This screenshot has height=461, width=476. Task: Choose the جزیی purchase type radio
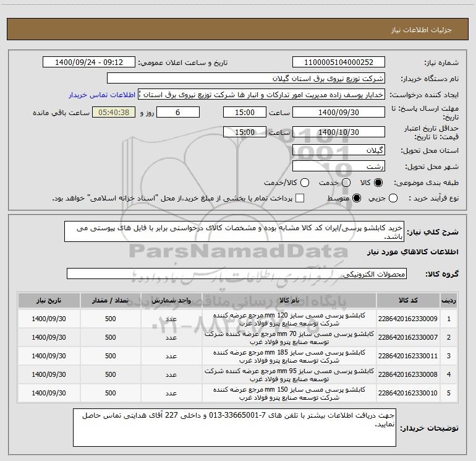pyautogui.click(x=393, y=199)
